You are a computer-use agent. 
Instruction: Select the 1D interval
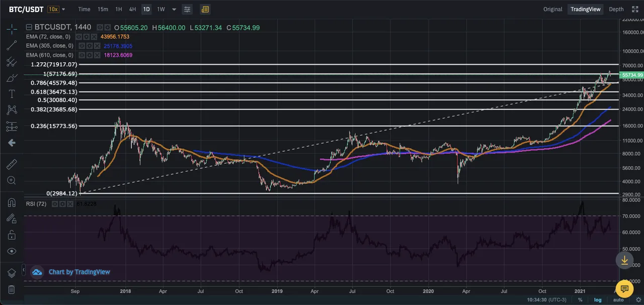tap(146, 9)
